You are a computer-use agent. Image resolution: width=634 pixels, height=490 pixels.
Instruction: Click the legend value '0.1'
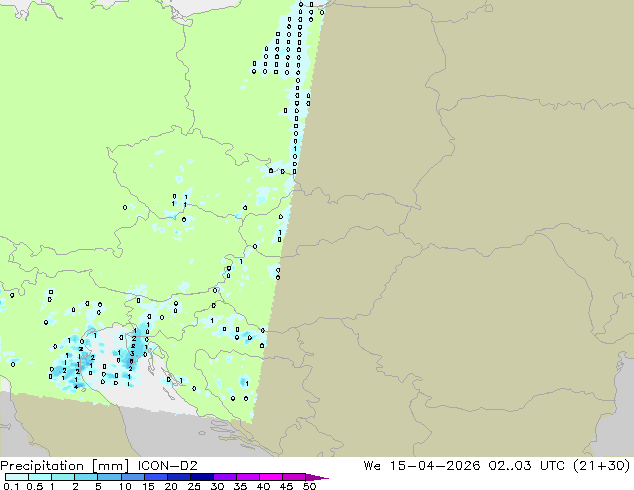12,486
